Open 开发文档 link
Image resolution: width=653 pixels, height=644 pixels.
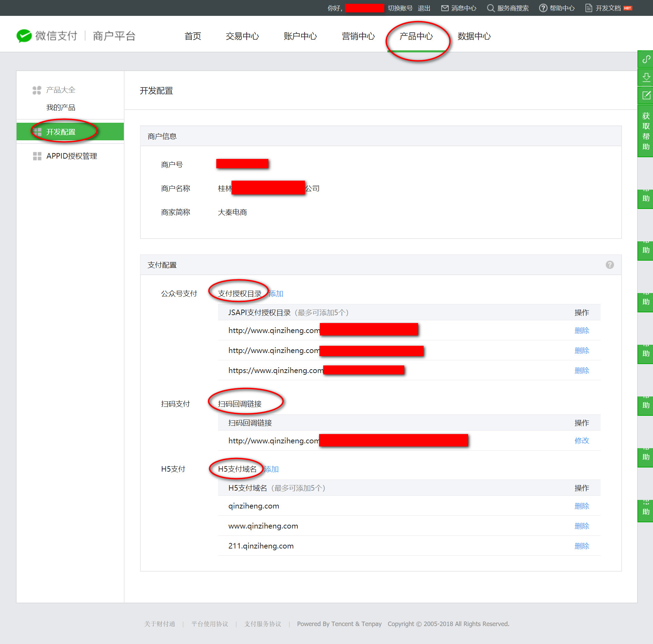[608, 8]
